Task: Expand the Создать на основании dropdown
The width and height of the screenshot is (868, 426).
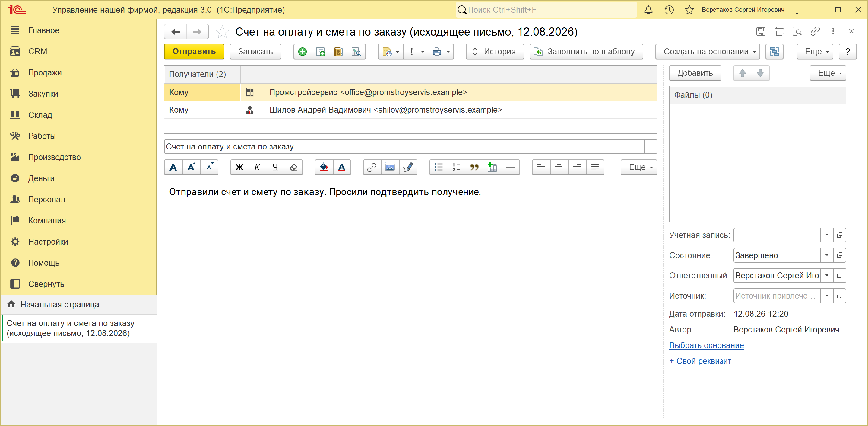Action: [707, 52]
